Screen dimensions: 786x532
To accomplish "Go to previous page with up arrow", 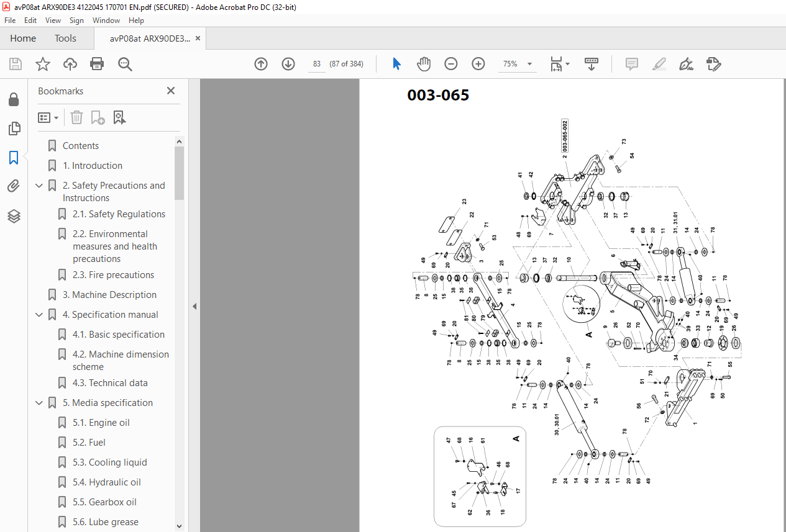I will pyautogui.click(x=261, y=64).
